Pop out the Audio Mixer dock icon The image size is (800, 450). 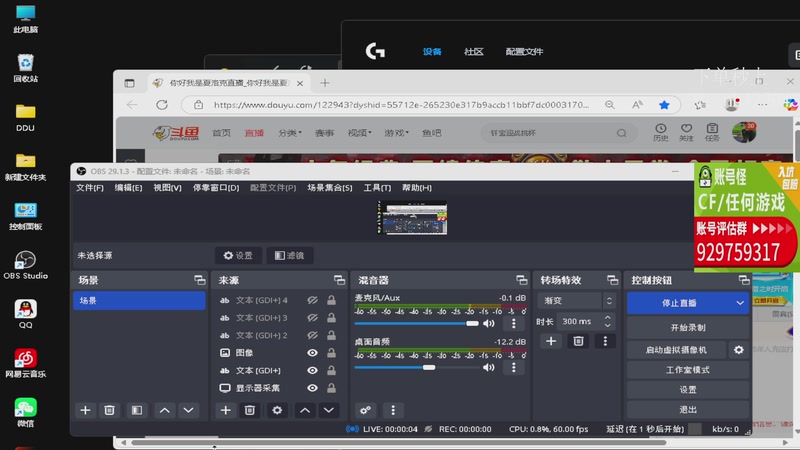tap(521, 280)
